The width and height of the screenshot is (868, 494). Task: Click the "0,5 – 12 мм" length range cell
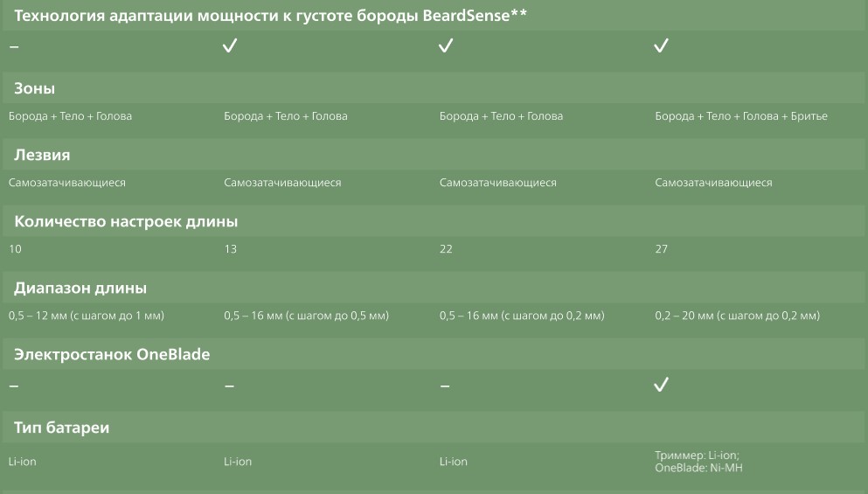[87, 316]
